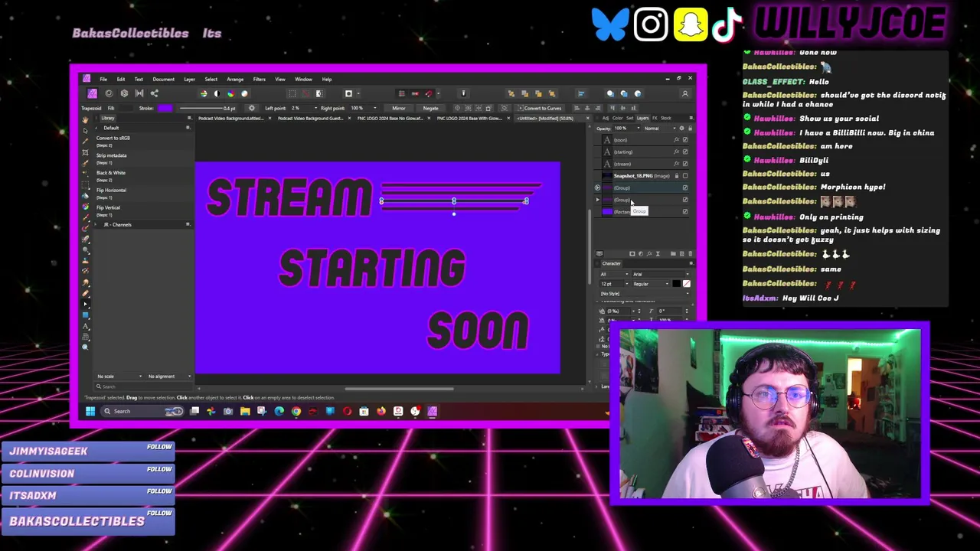Screen dimensions: 980x551
Task: Click Convert to Curves
Action: [x=542, y=108]
